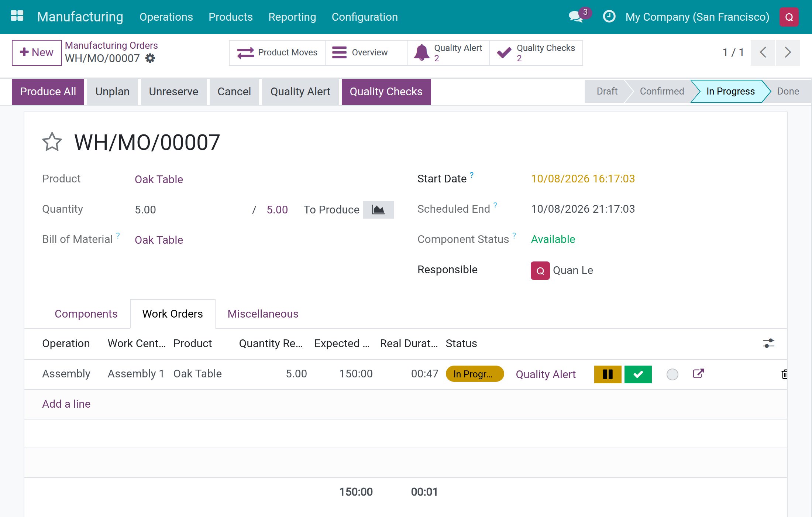The width and height of the screenshot is (812, 517).
Task: Cancel the manufacturing order
Action: 234,92
